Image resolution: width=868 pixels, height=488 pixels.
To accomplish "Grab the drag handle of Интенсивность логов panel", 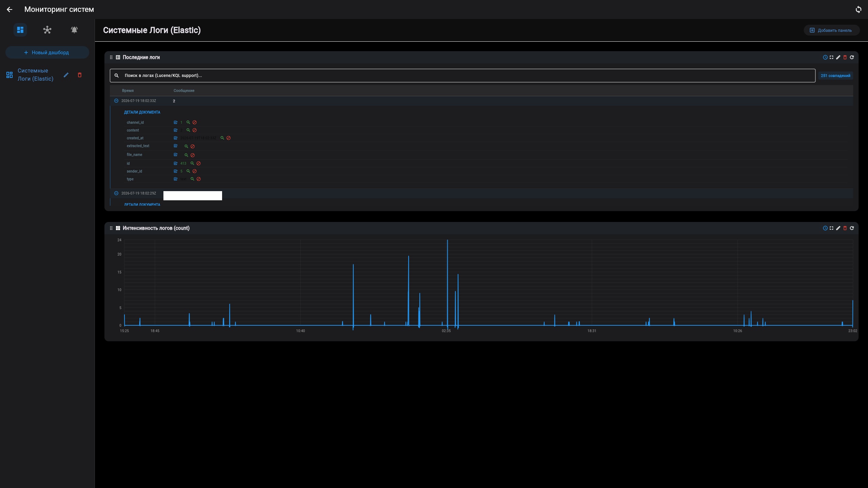I will (x=111, y=228).
